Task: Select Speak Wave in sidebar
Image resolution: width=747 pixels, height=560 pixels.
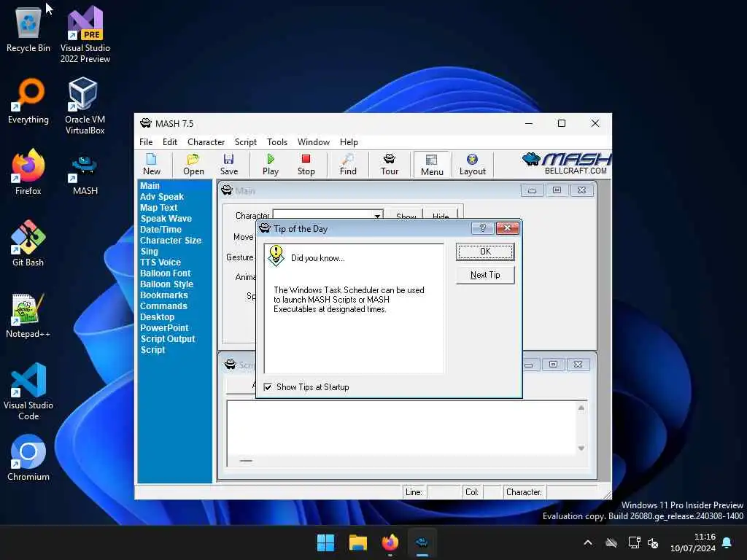Action: (166, 219)
